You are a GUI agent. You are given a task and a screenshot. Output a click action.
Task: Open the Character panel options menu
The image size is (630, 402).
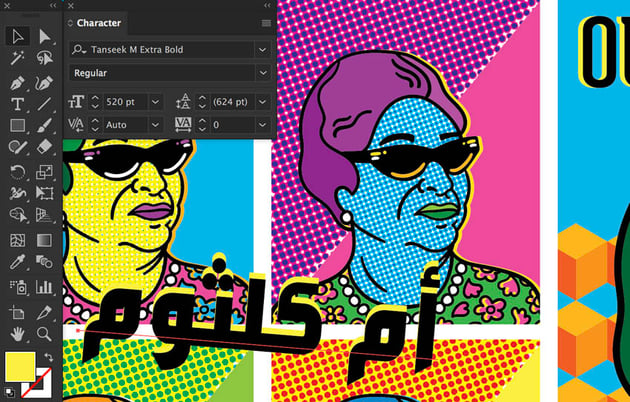pyautogui.click(x=266, y=23)
